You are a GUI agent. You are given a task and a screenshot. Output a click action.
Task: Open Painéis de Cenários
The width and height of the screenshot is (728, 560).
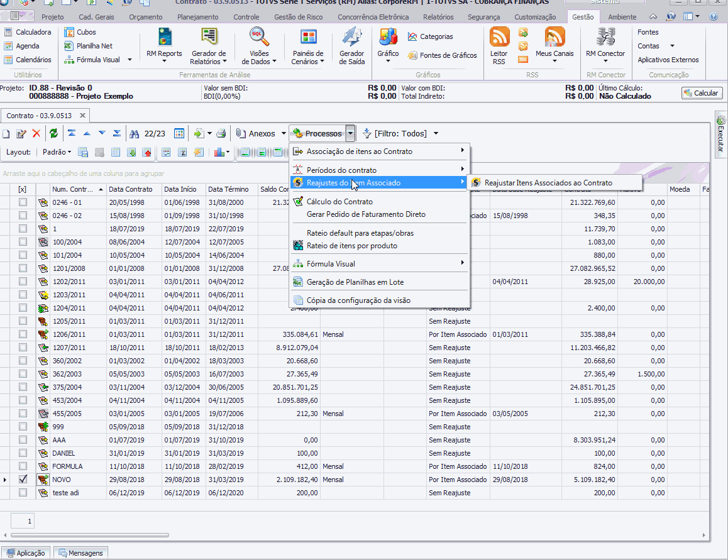tap(308, 45)
